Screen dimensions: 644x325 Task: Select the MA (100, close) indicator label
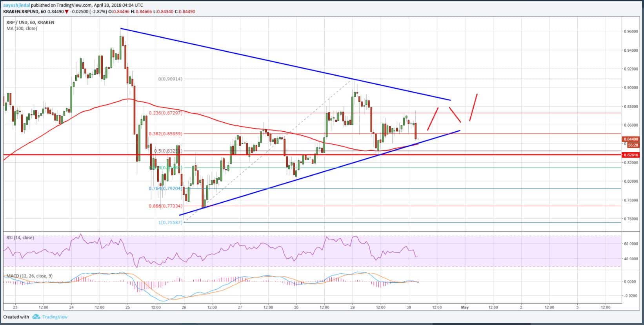pyautogui.click(x=22, y=28)
